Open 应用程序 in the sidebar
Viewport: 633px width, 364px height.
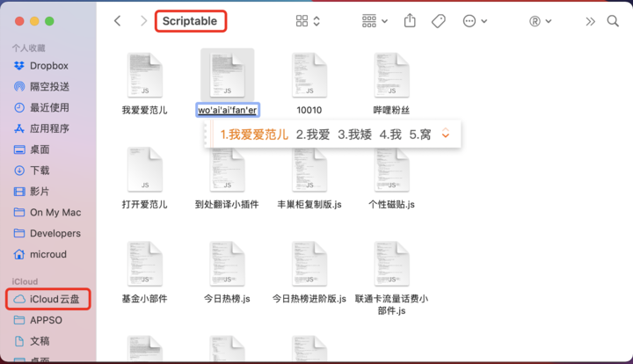point(41,128)
